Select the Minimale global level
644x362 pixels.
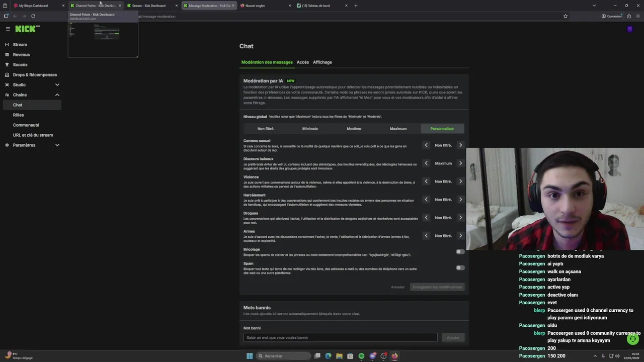310,129
